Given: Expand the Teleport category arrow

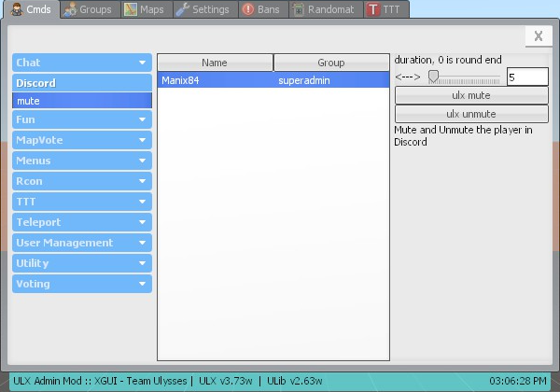Looking at the screenshot, I should coord(142,222).
